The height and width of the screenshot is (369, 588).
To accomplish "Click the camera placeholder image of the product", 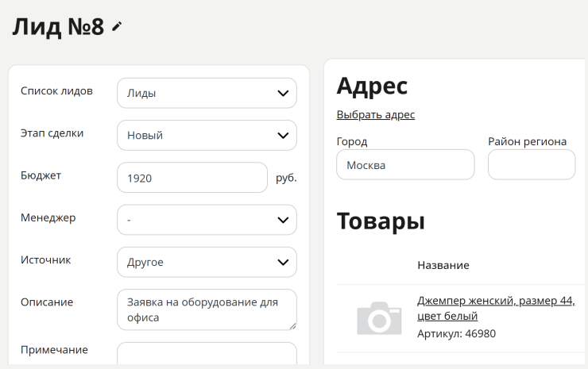I will tap(379, 318).
